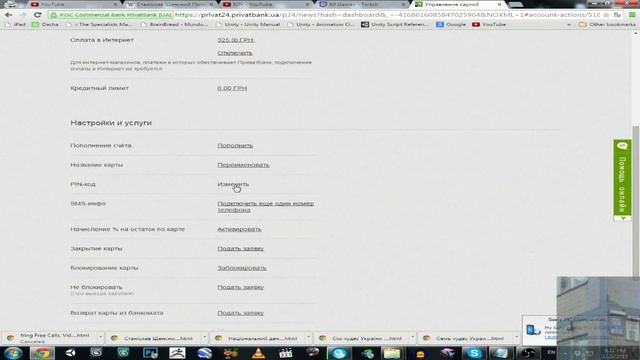This screenshot has height=360, width=640.
Task: Switch to the first YouTube tab
Action: (73, 4)
